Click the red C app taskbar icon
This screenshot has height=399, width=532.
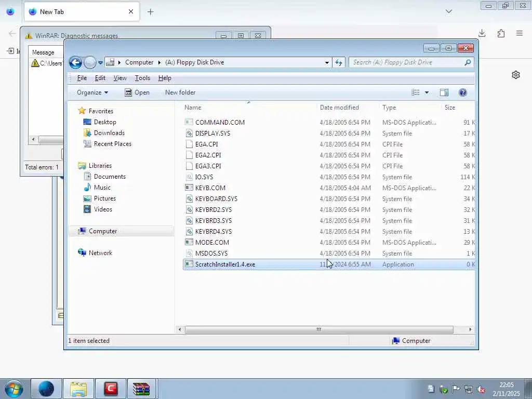tap(111, 389)
